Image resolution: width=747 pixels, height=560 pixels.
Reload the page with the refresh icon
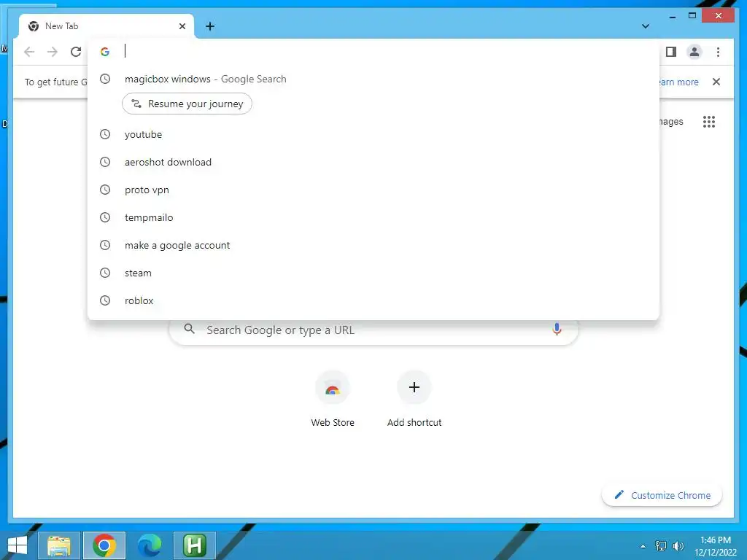[x=76, y=52]
